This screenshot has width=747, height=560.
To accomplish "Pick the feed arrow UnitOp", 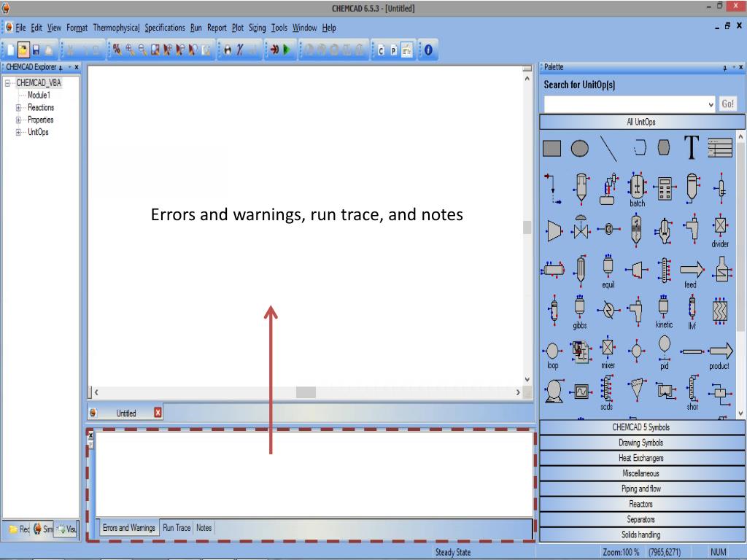I will point(692,274).
